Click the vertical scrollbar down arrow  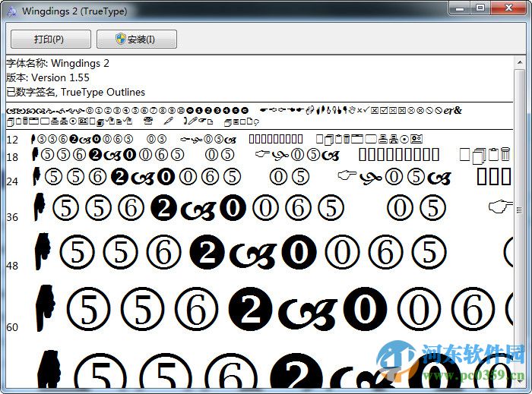click(x=519, y=381)
